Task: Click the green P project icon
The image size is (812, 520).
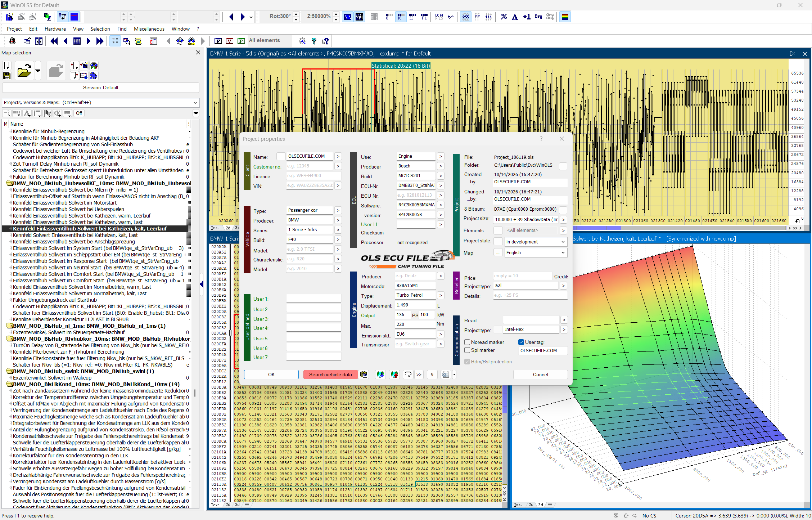Action: (x=241, y=41)
